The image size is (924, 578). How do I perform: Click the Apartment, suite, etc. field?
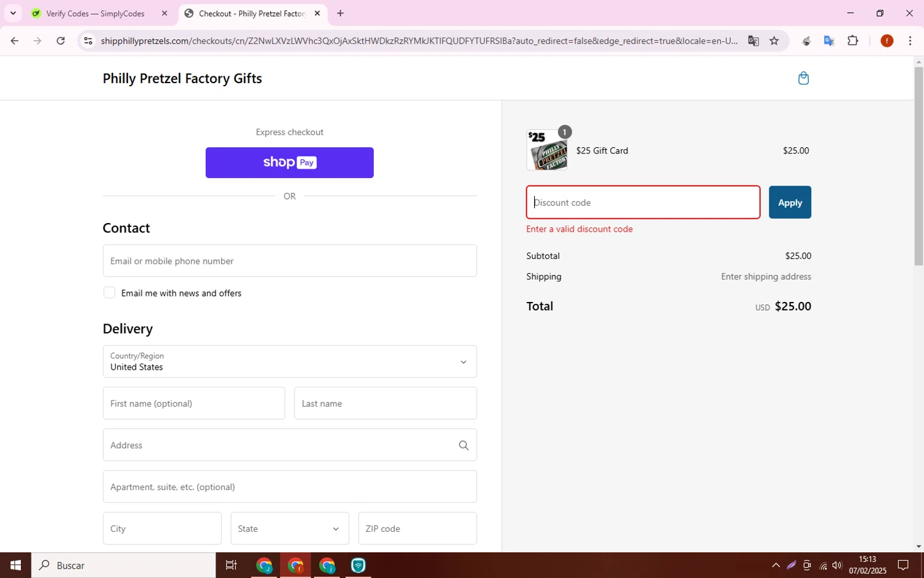point(290,487)
